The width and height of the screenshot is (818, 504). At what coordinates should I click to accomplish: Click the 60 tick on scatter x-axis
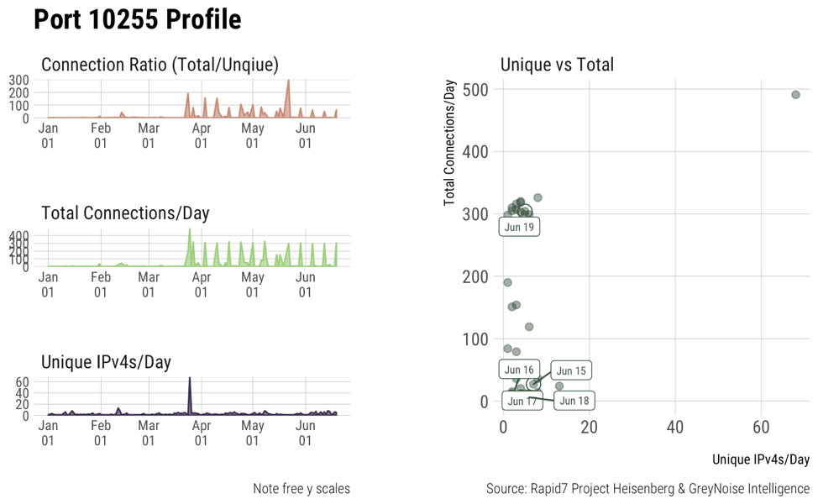coord(760,427)
